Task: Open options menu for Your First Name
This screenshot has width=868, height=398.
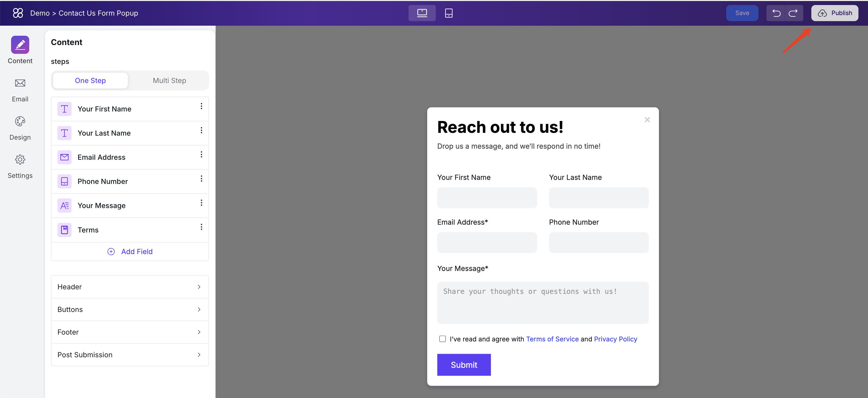Action: (202, 106)
